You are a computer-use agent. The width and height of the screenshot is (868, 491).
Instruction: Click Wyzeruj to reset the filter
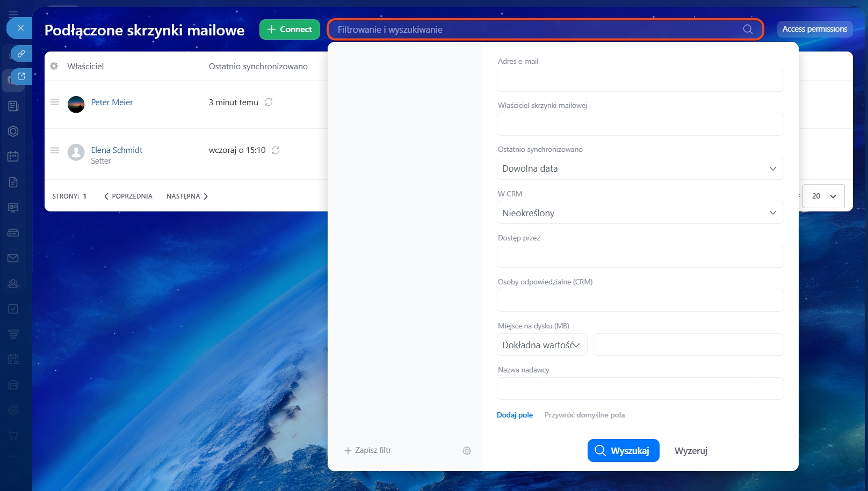(691, 451)
